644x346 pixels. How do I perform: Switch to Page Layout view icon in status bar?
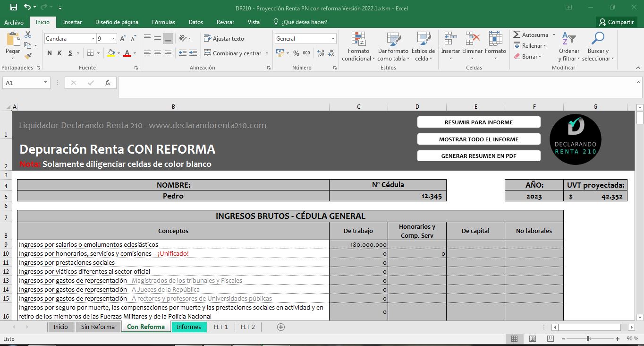coord(533,339)
